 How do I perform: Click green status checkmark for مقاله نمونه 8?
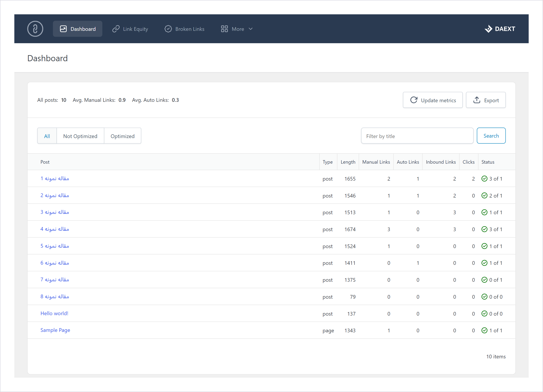coord(484,297)
